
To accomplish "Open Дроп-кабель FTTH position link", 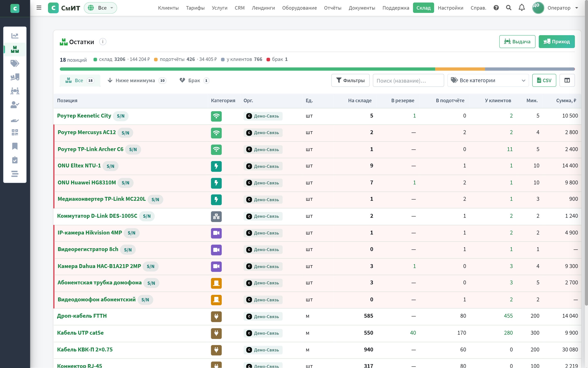I will click(x=82, y=316).
